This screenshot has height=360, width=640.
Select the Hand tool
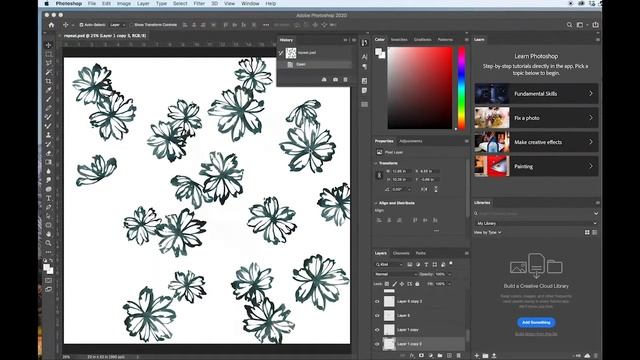click(x=49, y=234)
